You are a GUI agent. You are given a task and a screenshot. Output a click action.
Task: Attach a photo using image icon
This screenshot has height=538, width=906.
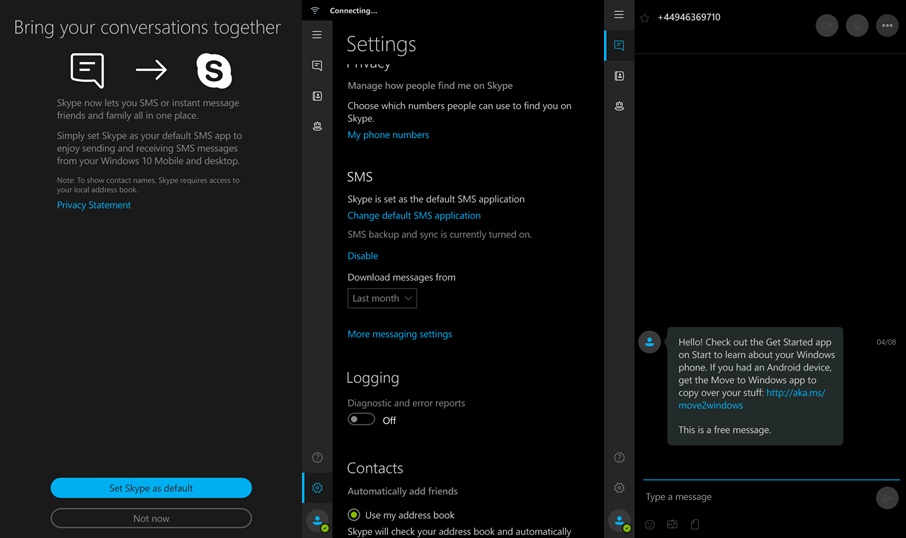672,524
